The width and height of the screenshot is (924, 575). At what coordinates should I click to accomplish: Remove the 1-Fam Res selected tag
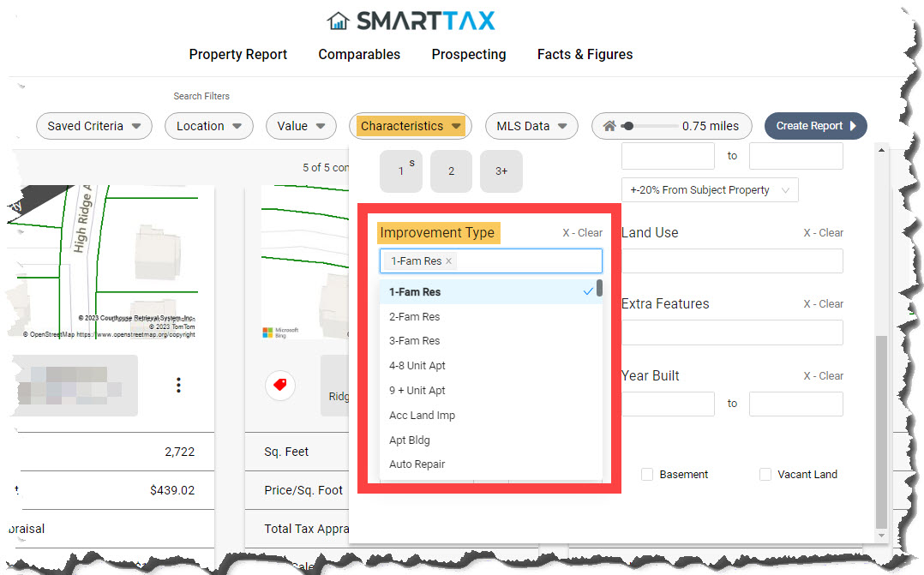pyautogui.click(x=448, y=261)
